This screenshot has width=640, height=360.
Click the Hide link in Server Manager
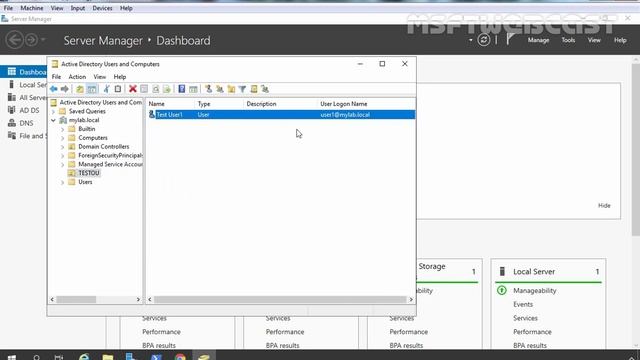click(604, 205)
